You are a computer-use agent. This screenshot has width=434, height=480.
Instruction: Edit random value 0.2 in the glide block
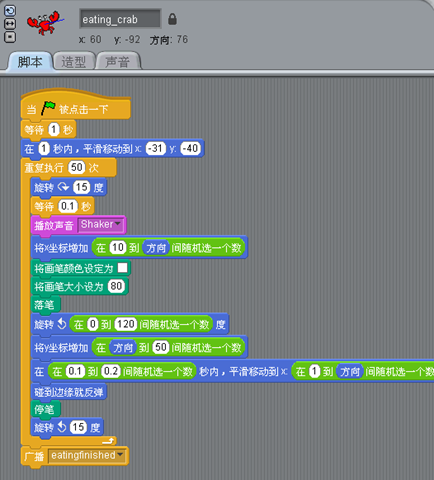[x=111, y=371]
